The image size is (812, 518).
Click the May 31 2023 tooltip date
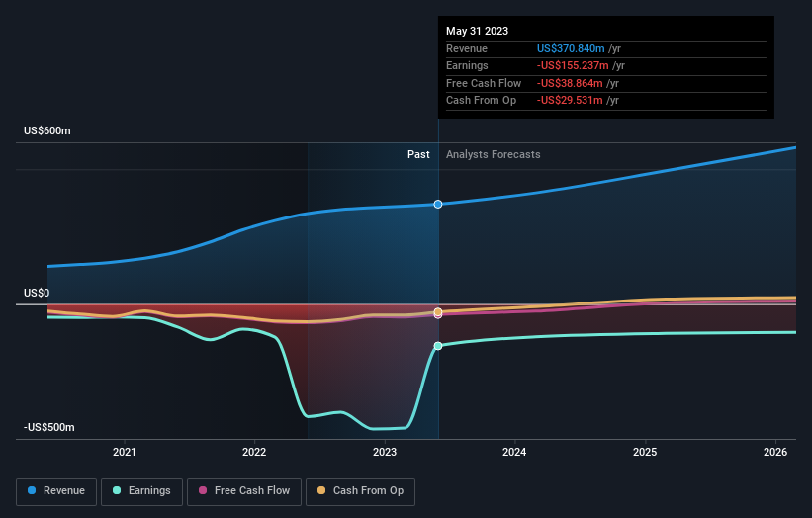click(x=477, y=31)
